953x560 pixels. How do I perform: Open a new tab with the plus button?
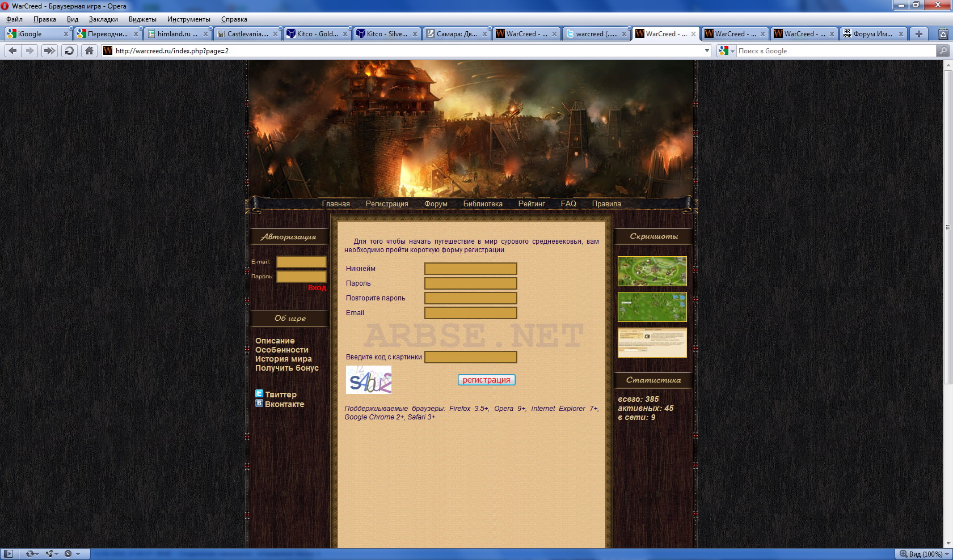(x=919, y=34)
